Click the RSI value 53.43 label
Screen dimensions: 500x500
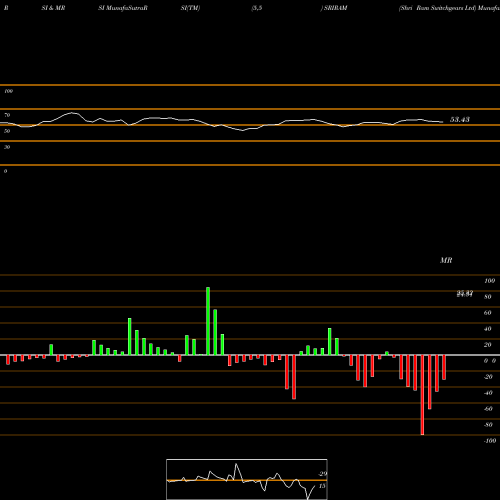point(460,119)
